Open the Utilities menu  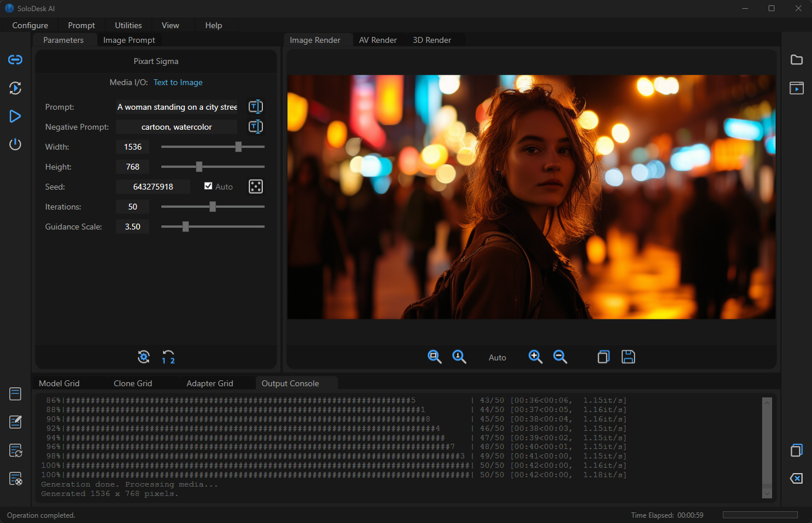tap(128, 25)
